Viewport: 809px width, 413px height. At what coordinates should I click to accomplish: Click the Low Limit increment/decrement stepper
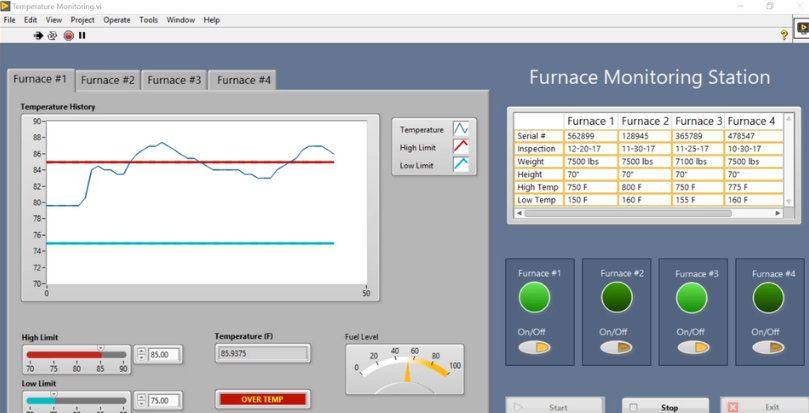(141, 401)
